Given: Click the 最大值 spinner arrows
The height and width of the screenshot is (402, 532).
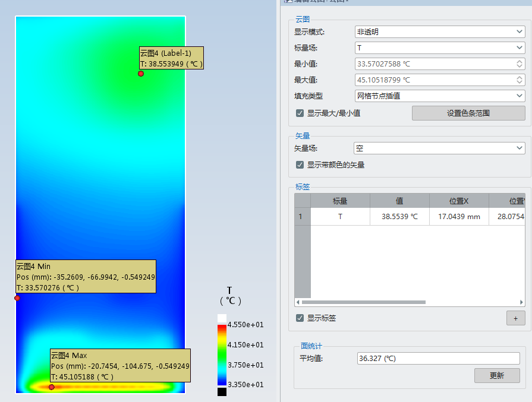Looking at the screenshot, I should pos(519,80).
